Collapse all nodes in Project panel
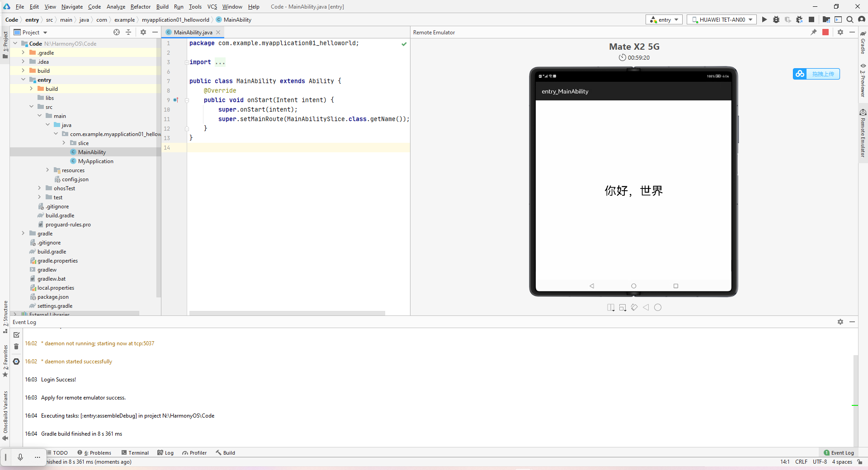This screenshot has width=868, height=470. (128, 32)
